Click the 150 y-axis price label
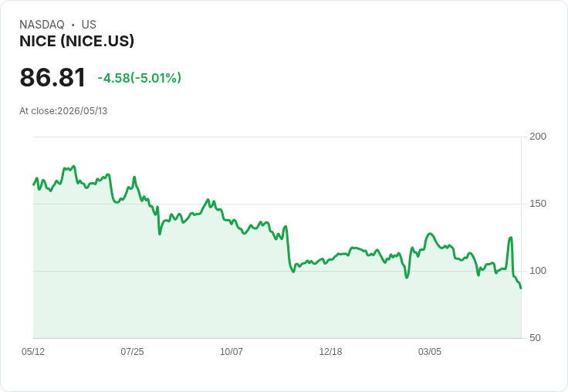This screenshot has height=392, width=568. (x=538, y=204)
